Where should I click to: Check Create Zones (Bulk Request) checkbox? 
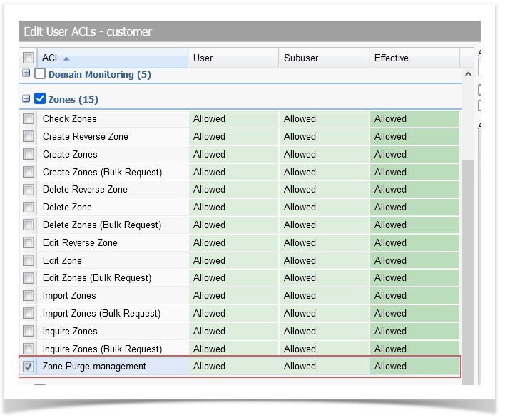coord(29,172)
